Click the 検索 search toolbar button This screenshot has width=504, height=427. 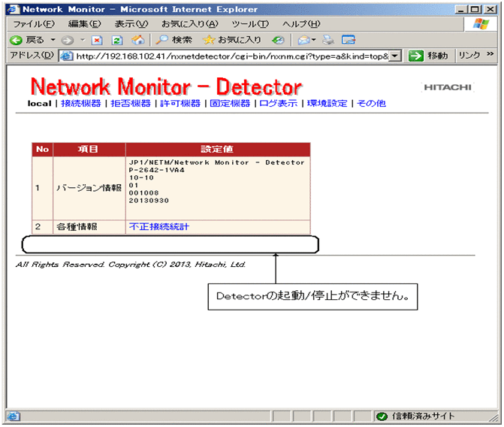click(174, 40)
